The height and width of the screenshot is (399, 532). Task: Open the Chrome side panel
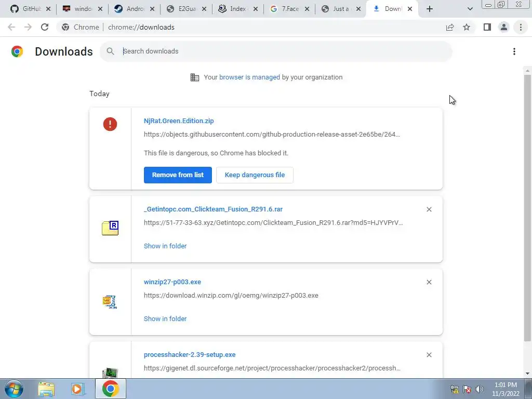[x=487, y=27]
